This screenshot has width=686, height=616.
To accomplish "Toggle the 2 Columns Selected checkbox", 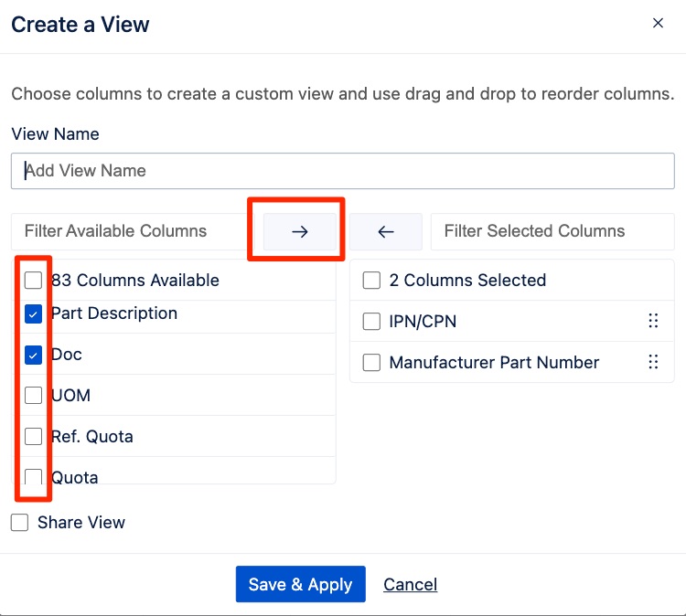I will [x=371, y=281].
